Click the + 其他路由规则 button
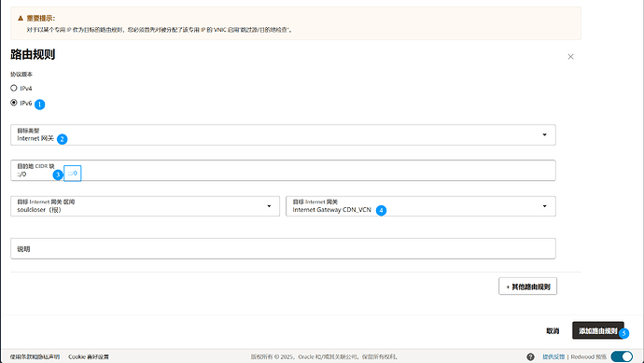 pos(527,286)
